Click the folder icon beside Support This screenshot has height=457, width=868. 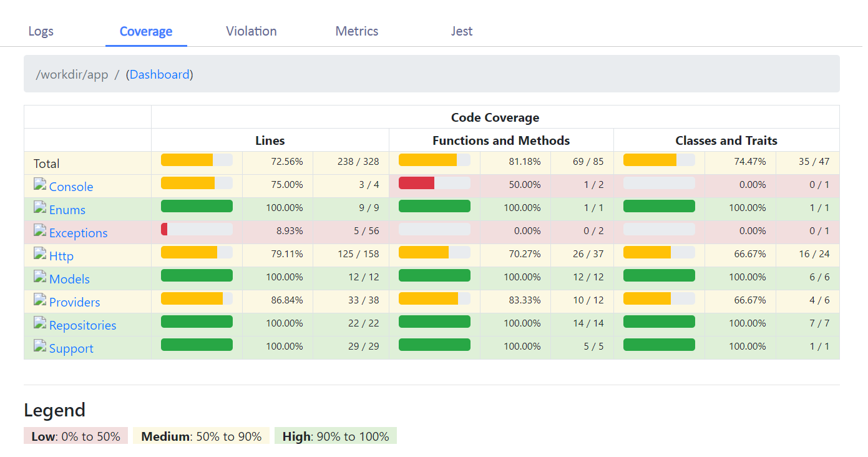pyautogui.click(x=40, y=346)
